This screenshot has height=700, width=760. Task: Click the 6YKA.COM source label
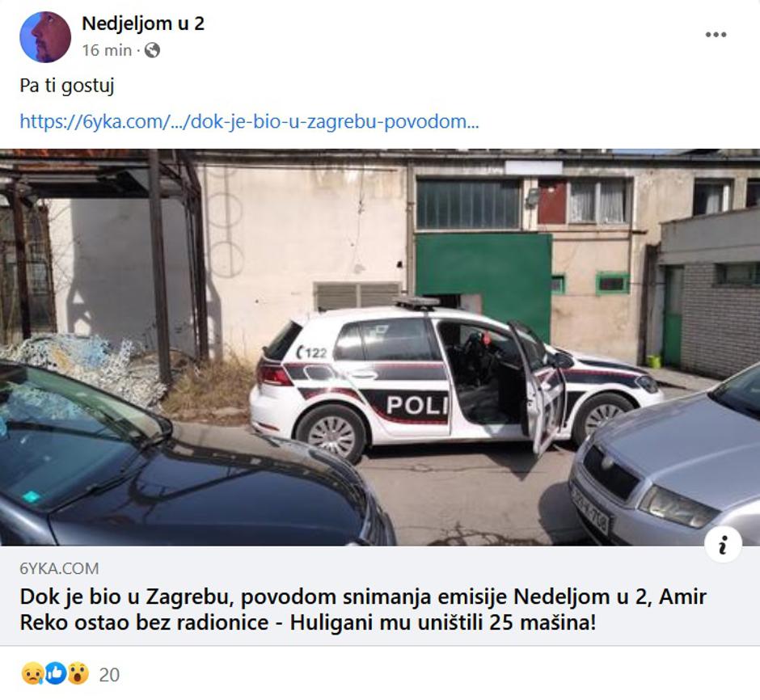(59, 568)
